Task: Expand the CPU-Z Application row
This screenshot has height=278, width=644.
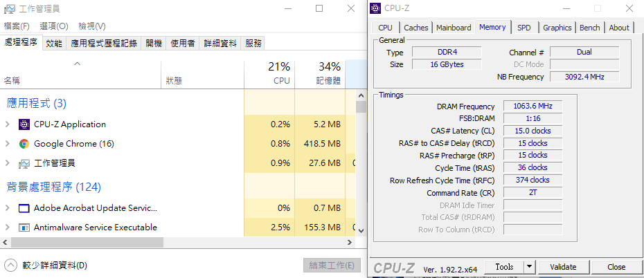Action: point(7,124)
